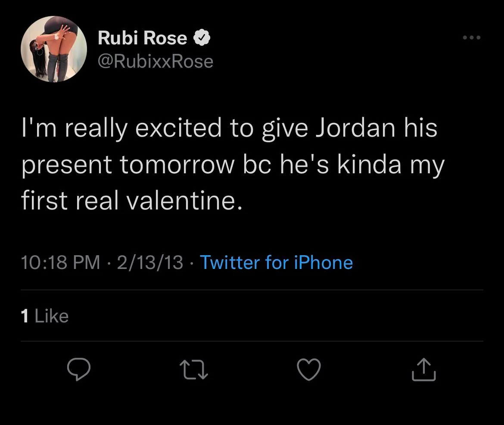The height and width of the screenshot is (425, 504).
Task: Click the Rubi Rose display name
Action: click(142, 38)
